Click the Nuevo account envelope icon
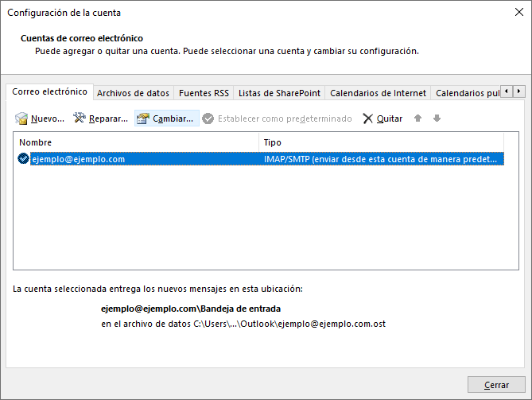The width and height of the screenshot is (532, 400). (21, 118)
